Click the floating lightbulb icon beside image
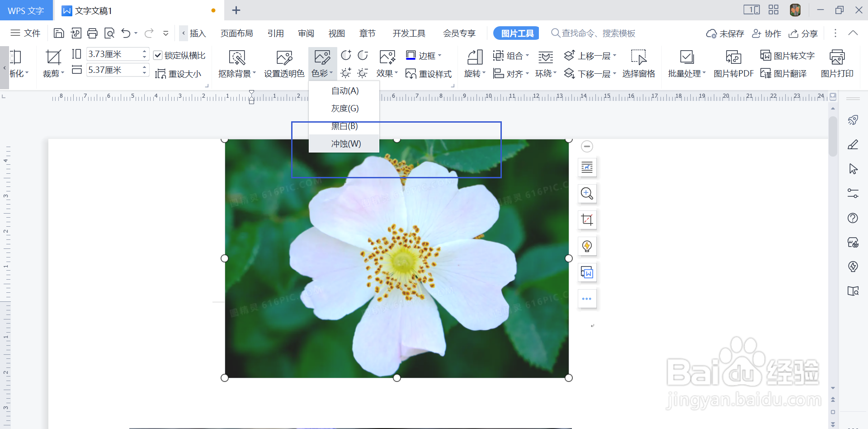This screenshot has width=868, height=429. click(587, 246)
